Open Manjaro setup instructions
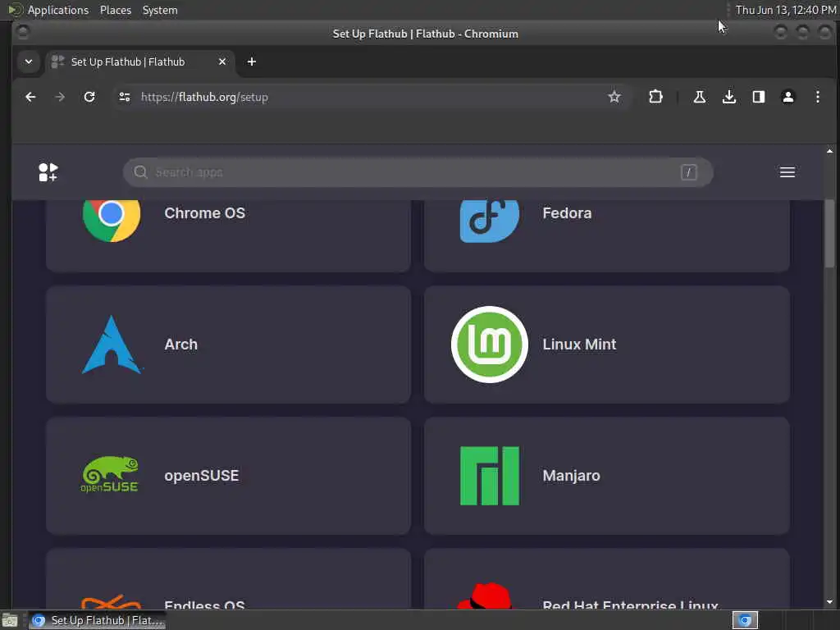This screenshot has height=630, width=840. click(x=607, y=476)
